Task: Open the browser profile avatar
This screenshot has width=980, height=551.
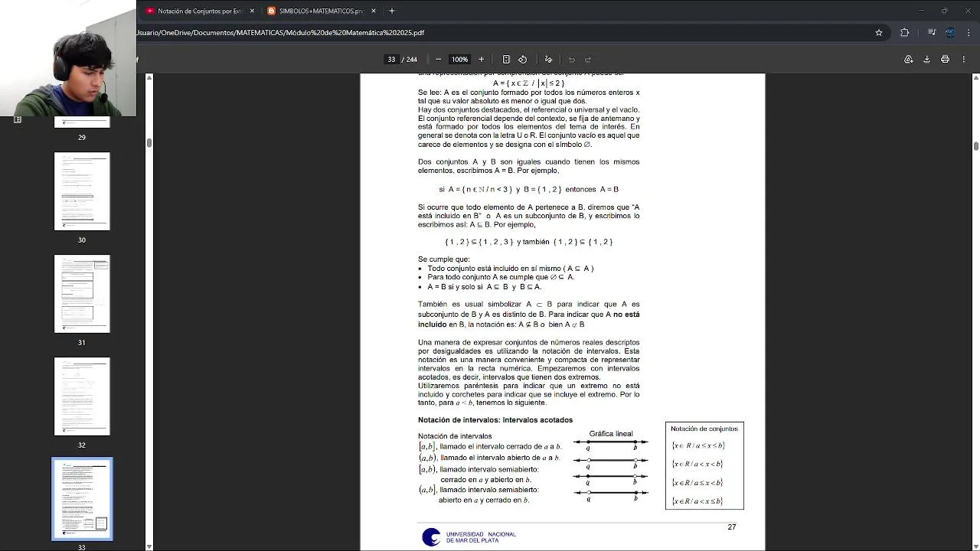Action: (x=950, y=32)
